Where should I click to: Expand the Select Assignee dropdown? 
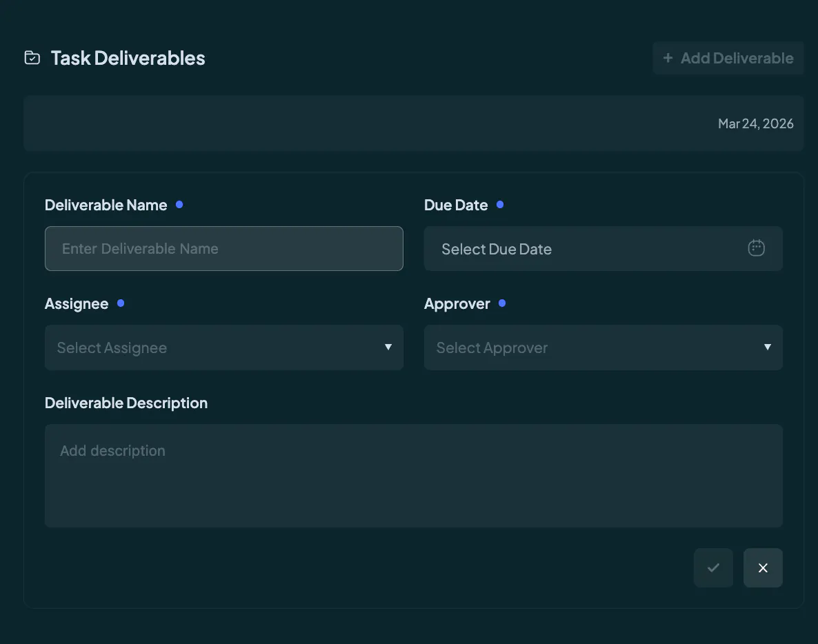[x=223, y=348]
